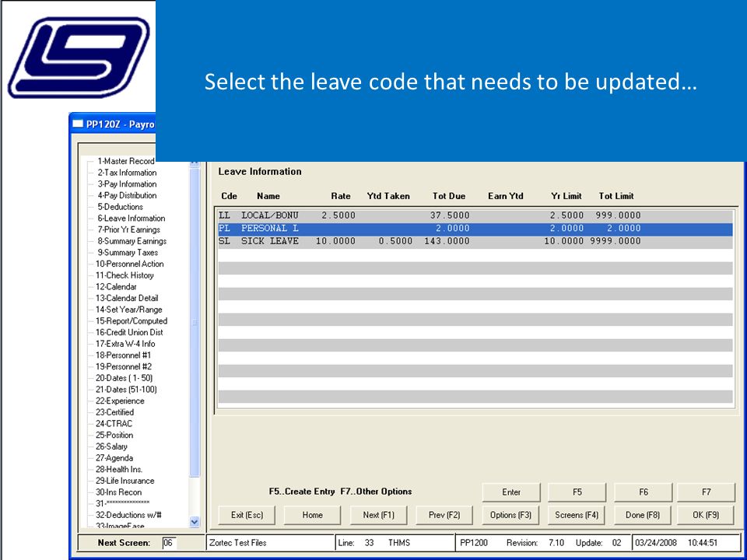Screen dimensions: 747x560
Task: Click the company logo image
Action: pyautogui.click(x=79, y=57)
